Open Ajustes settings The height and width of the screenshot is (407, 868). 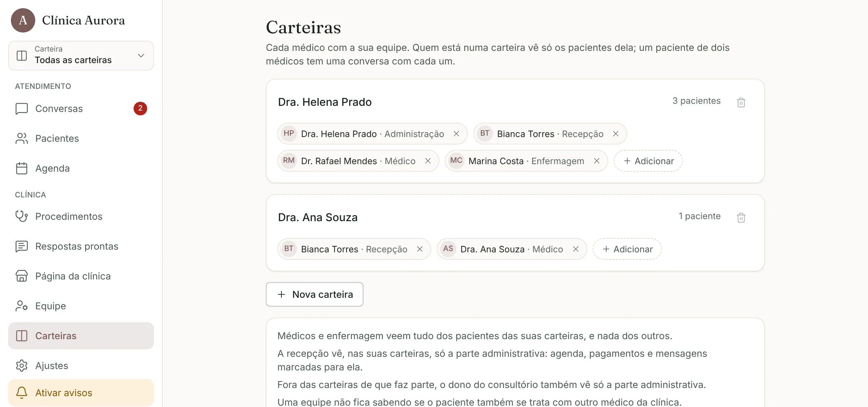click(x=81, y=366)
